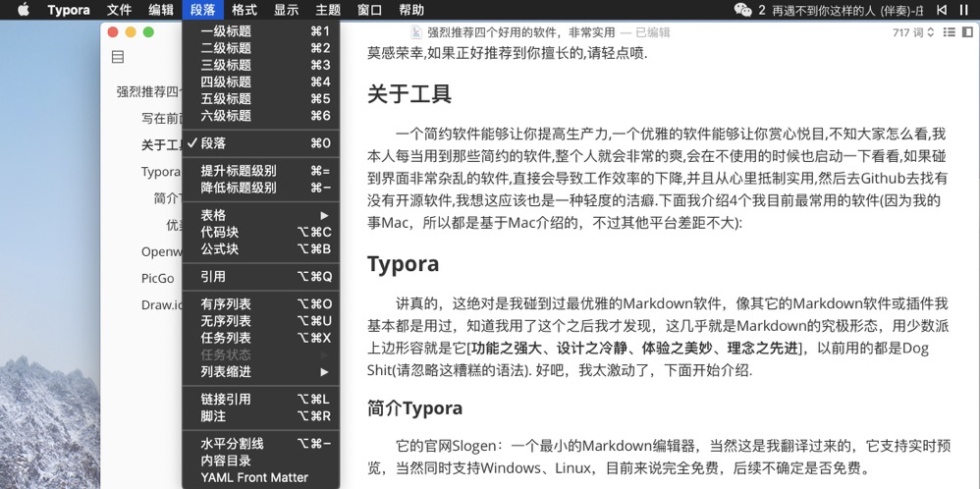Select the checked 段落 paragraph option

[x=260, y=143]
